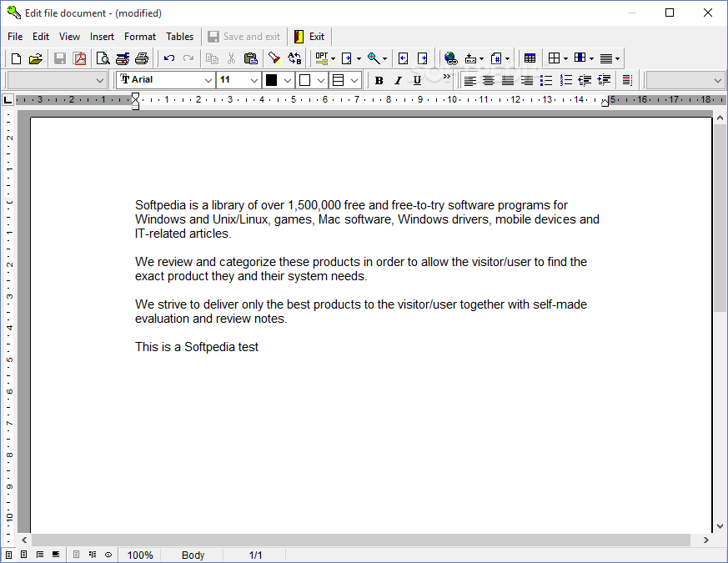
Task: Insert a hyperlink with globe icon
Action: click(x=450, y=58)
